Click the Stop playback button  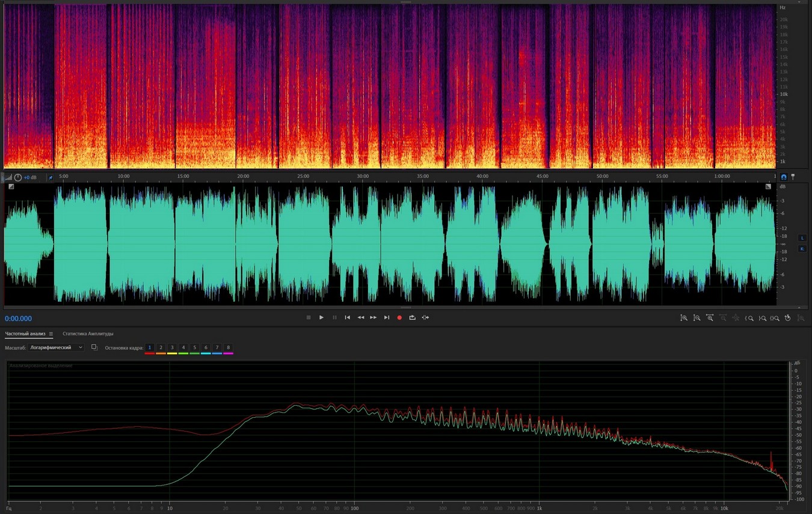309,317
